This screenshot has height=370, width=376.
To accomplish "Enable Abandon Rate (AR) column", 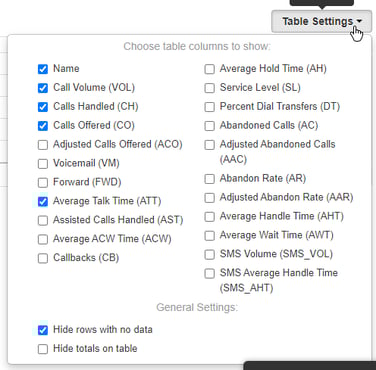I will [209, 179].
